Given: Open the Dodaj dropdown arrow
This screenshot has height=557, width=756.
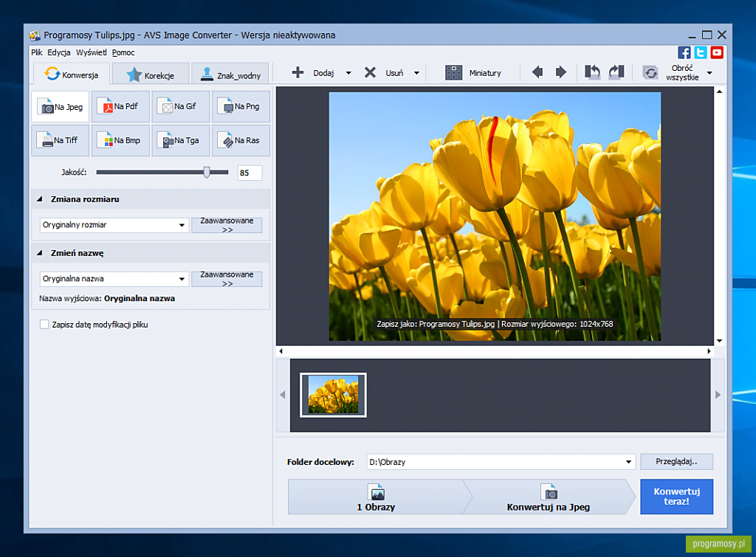Looking at the screenshot, I should tap(348, 73).
